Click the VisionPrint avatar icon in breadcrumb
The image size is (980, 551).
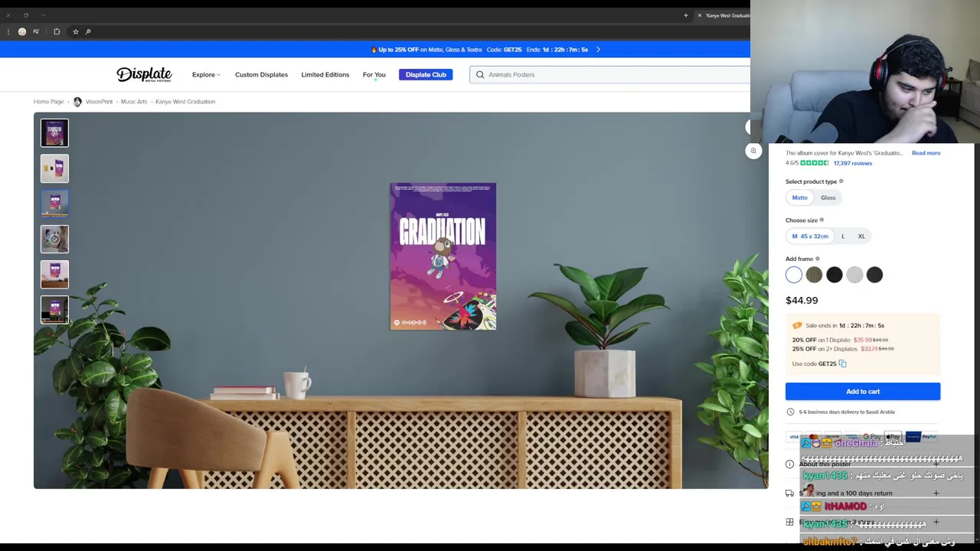77,101
